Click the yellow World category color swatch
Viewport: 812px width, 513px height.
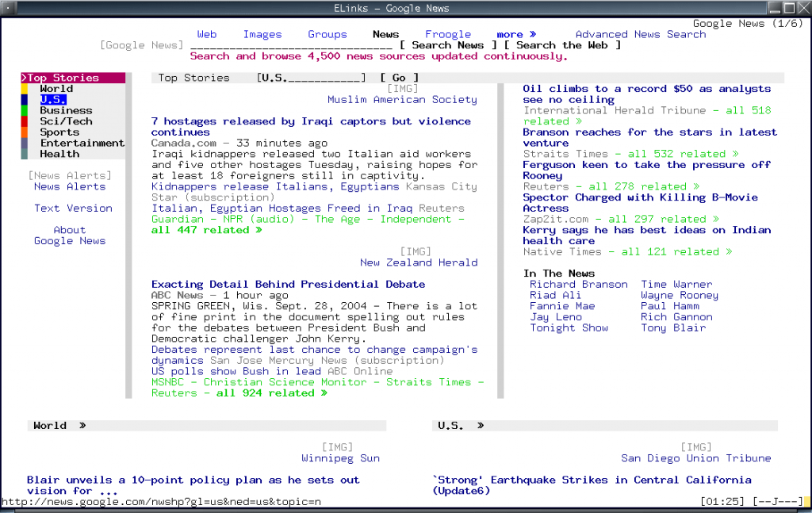coord(25,89)
